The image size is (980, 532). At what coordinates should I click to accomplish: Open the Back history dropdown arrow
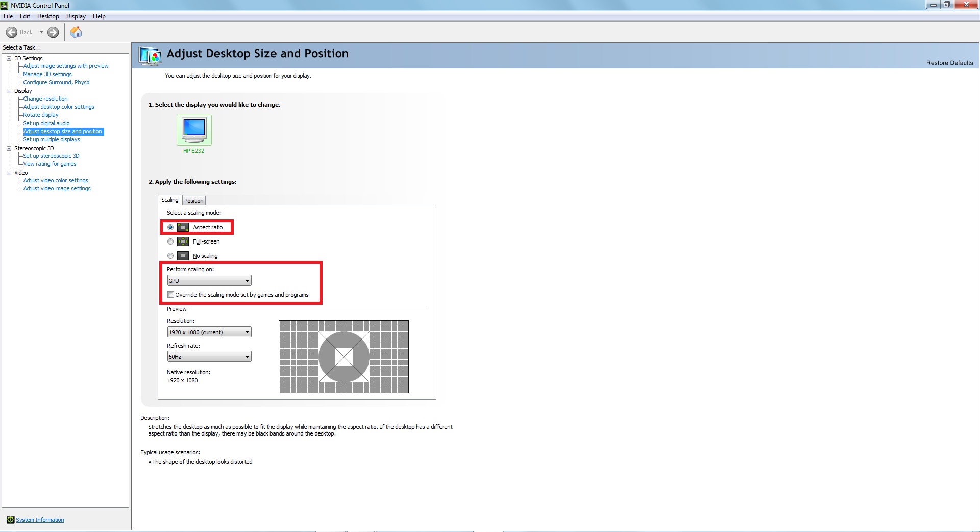(41, 32)
